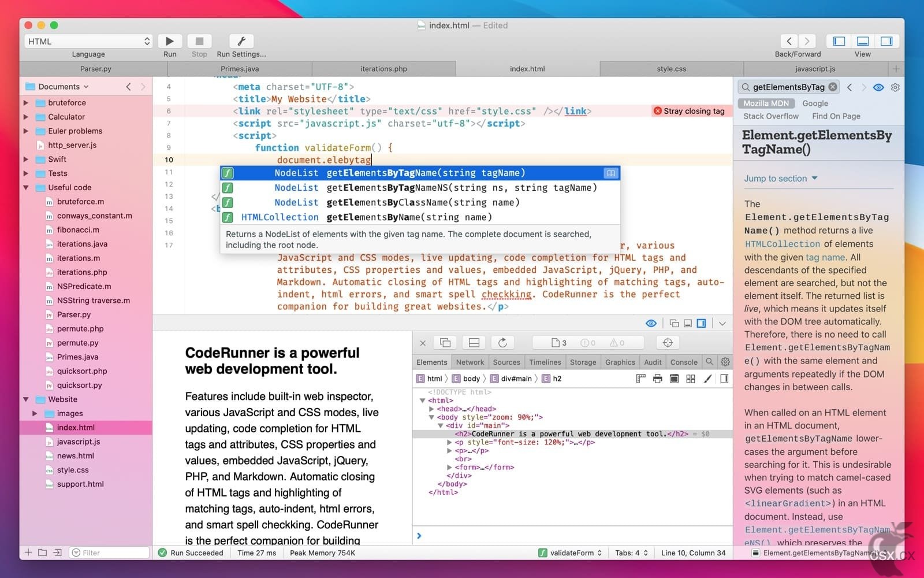
Task: Clear the documentation search field
Action: click(833, 87)
